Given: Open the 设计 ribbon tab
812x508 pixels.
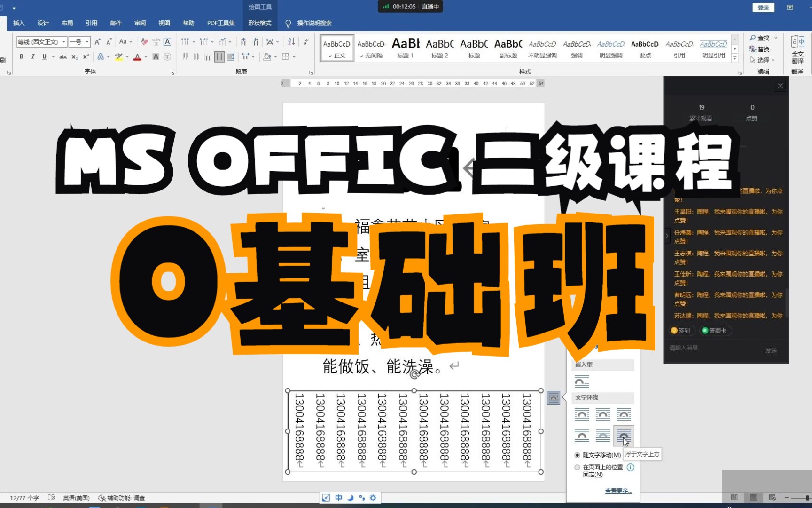Looking at the screenshot, I should click(x=43, y=23).
